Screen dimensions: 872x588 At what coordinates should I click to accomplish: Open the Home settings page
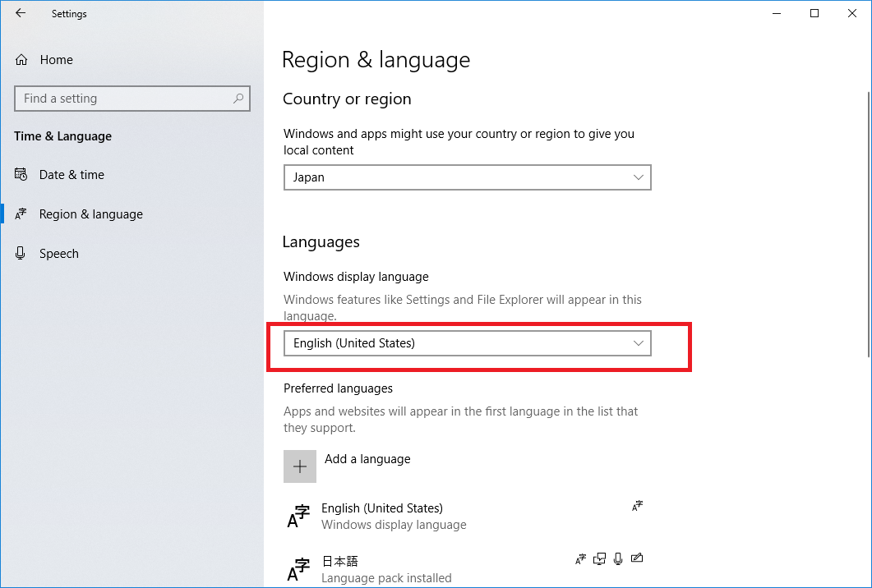[x=44, y=59]
